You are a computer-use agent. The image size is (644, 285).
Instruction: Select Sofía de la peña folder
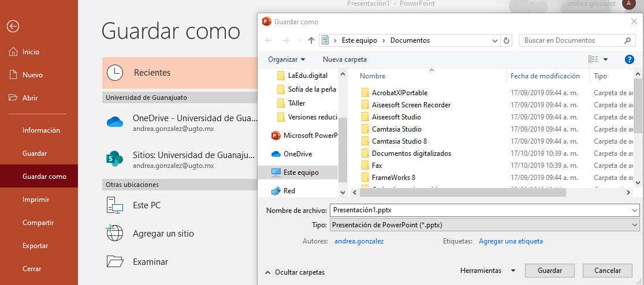click(x=307, y=89)
